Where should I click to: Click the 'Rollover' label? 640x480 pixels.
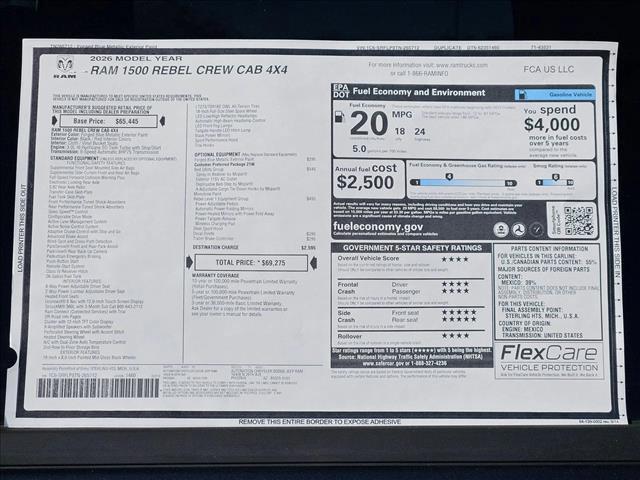click(349, 336)
